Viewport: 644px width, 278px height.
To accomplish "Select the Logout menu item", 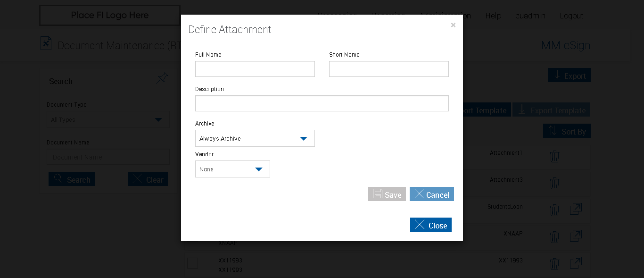I will pos(571,16).
